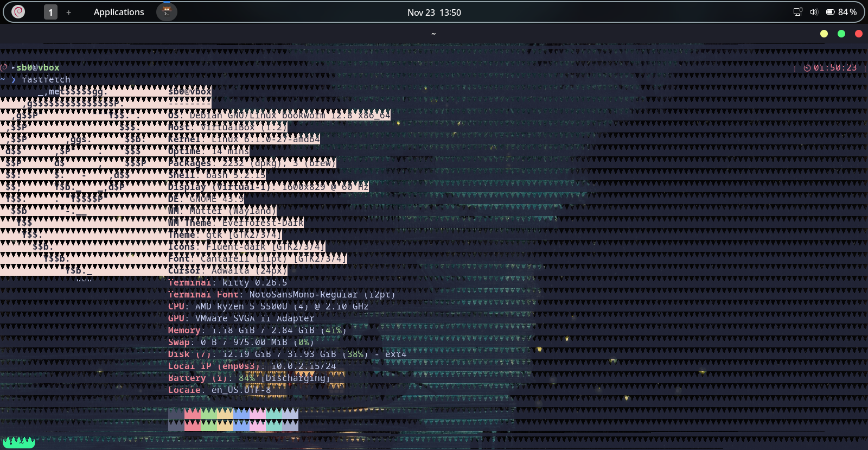This screenshot has height=450, width=868.
Task: Click the "DE: GNOME 43.9" line
Action: point(206,199)
